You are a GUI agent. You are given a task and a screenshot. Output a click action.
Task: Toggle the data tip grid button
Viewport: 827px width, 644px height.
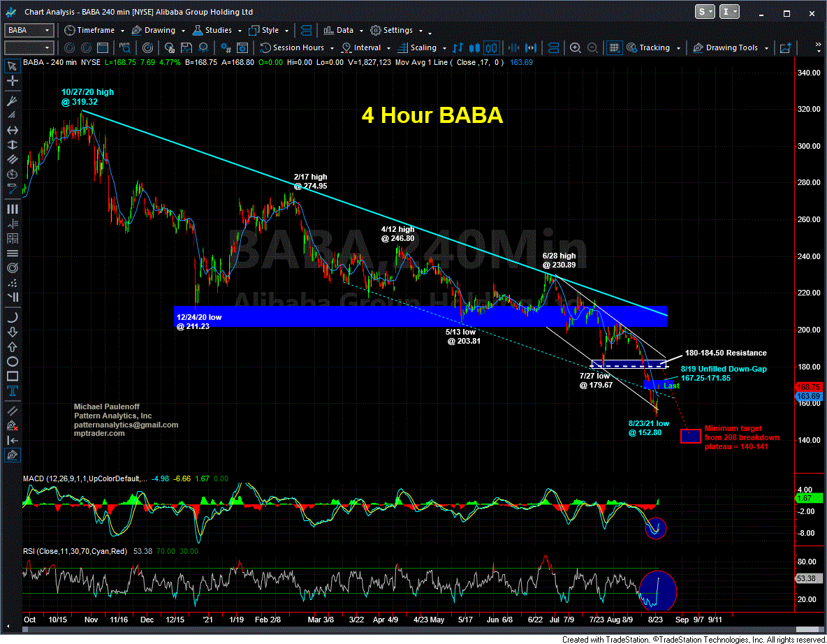pos(613,48)
